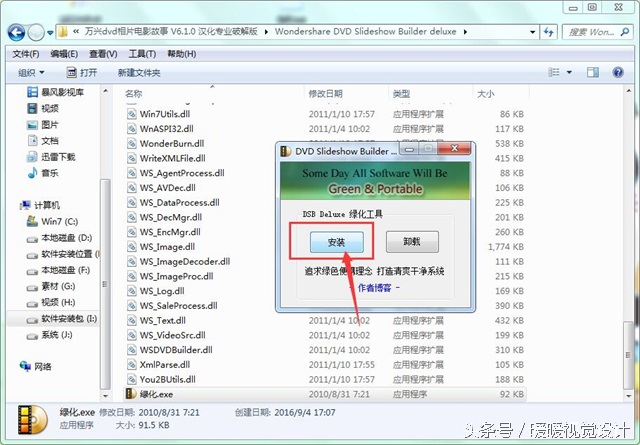
Task: Click the change view icon
Action: coord(554,72)
